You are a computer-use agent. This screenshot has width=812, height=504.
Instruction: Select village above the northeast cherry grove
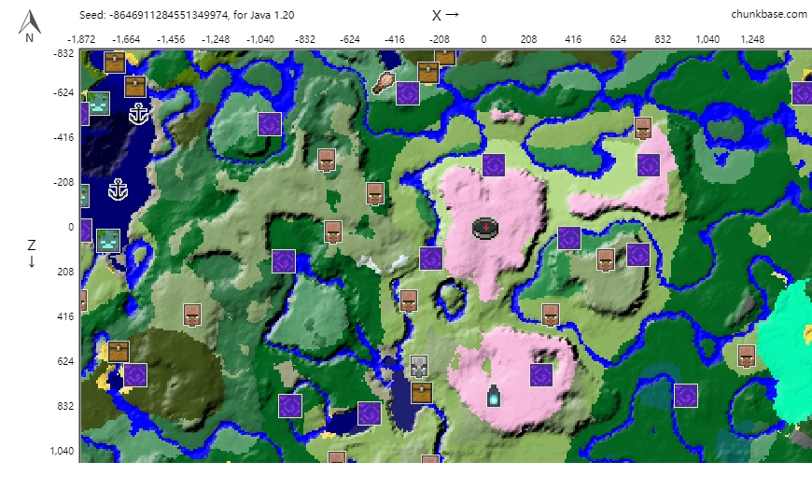click(643, 129)
